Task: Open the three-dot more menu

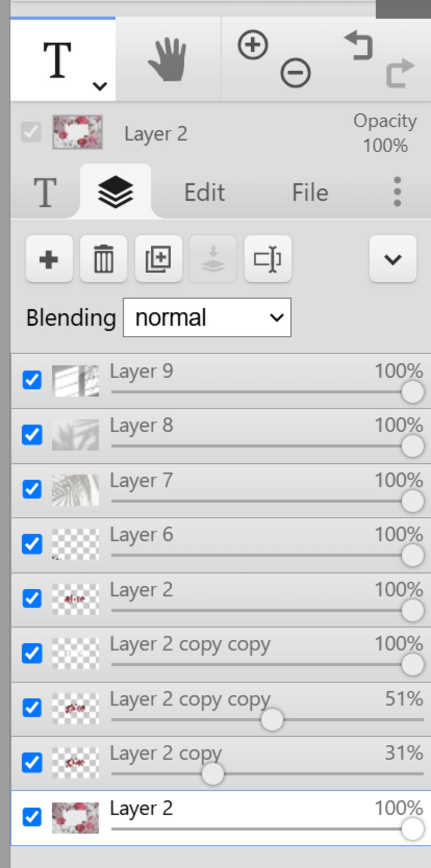Action: (397, 192)
